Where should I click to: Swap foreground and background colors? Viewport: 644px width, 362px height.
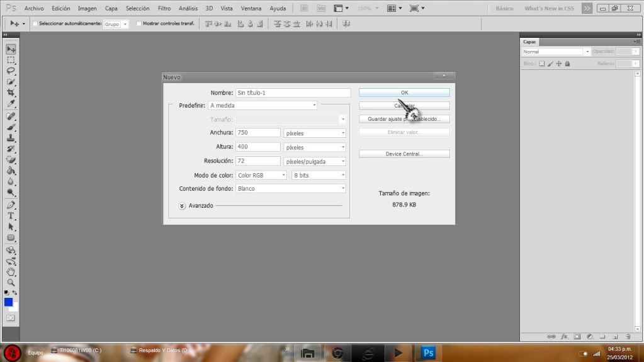[x=14, y=293]
